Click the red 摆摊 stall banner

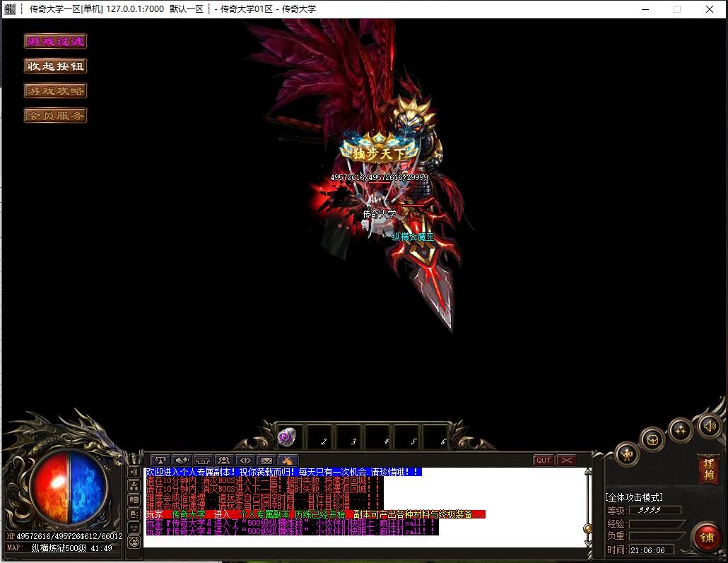pyautogui.click(x=708, y=469)
